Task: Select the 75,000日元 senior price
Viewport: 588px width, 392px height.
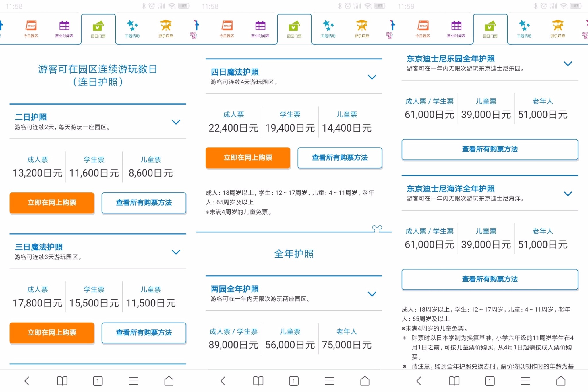Action: (347, 345)
